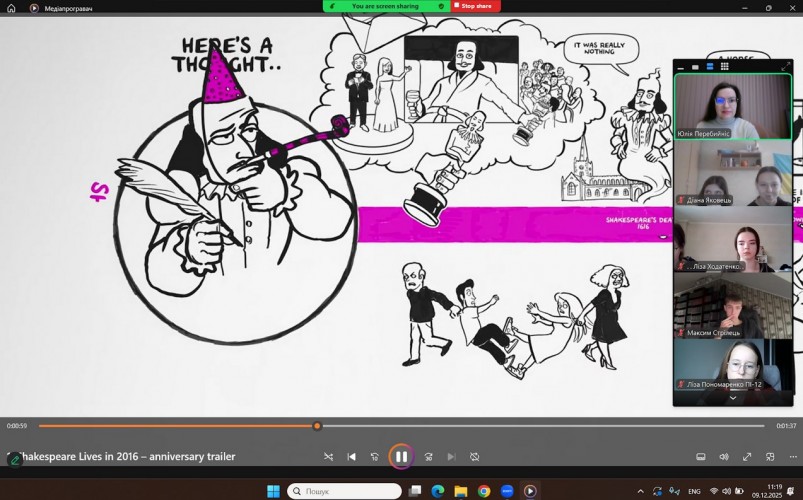Enter full screen video mode

747,457
